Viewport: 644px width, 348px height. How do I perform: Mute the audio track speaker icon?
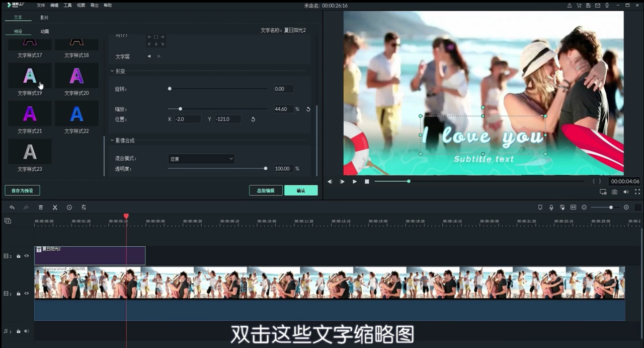click(x=27, y=331)
